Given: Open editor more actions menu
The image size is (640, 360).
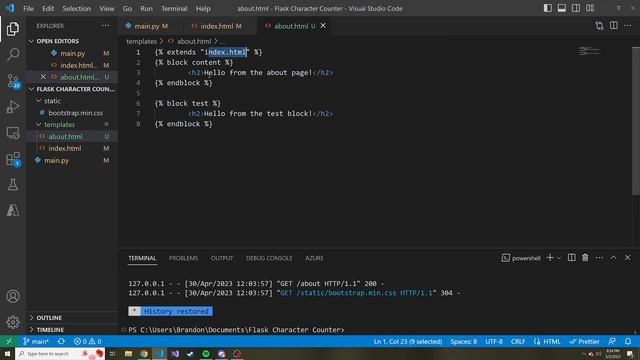Looking at the screenshot, I should tap(628, 26).
